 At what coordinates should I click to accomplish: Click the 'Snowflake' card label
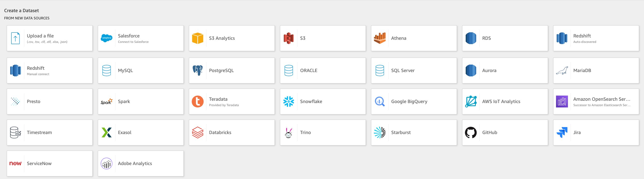coord(311,102)
